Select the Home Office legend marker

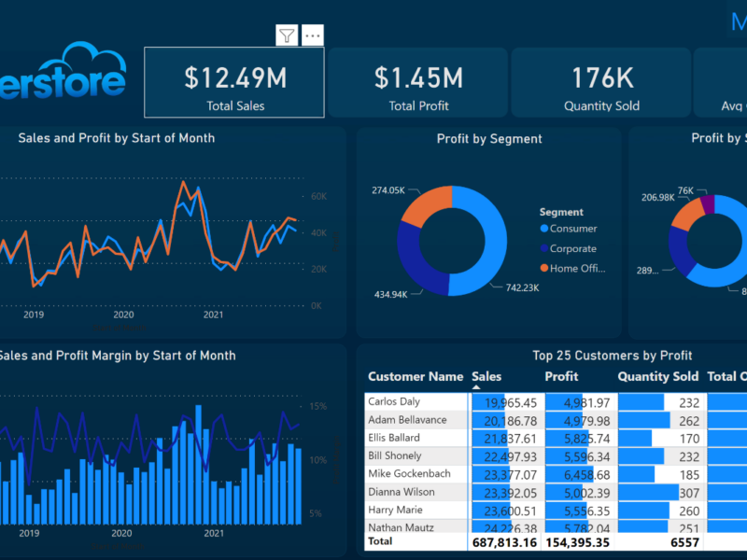tap(543, 269)
